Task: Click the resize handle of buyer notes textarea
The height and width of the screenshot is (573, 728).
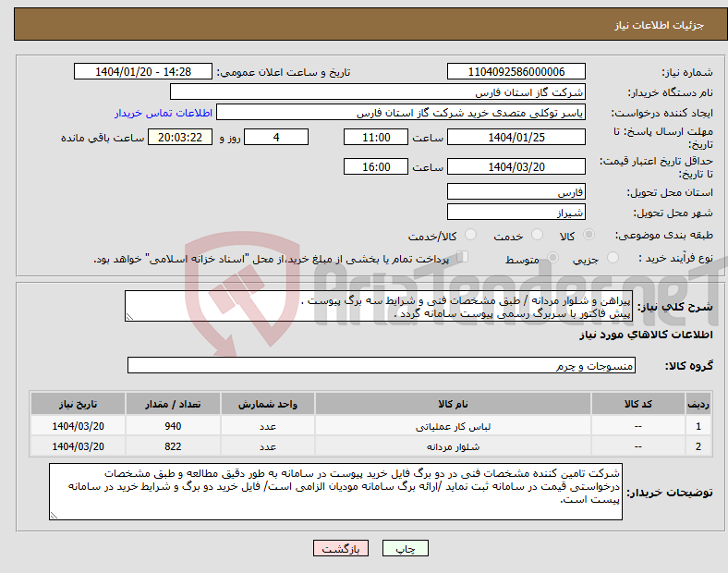Action: [54, 516]
